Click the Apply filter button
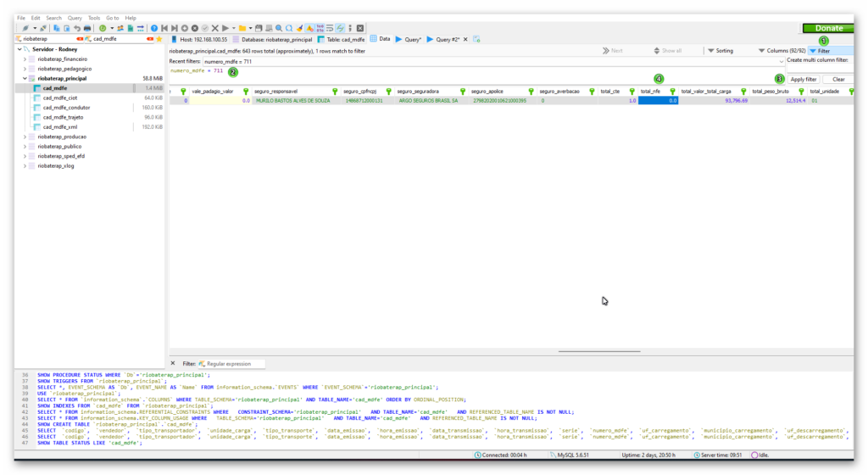The width and height of the screenshot is (868, 475). (803, 80)
